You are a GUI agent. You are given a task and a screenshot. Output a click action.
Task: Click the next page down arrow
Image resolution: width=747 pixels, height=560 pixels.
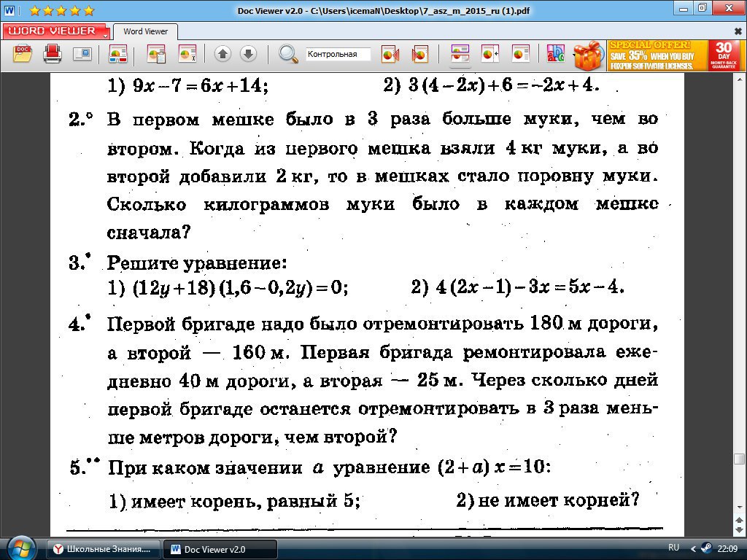click(x=248, y=55)
